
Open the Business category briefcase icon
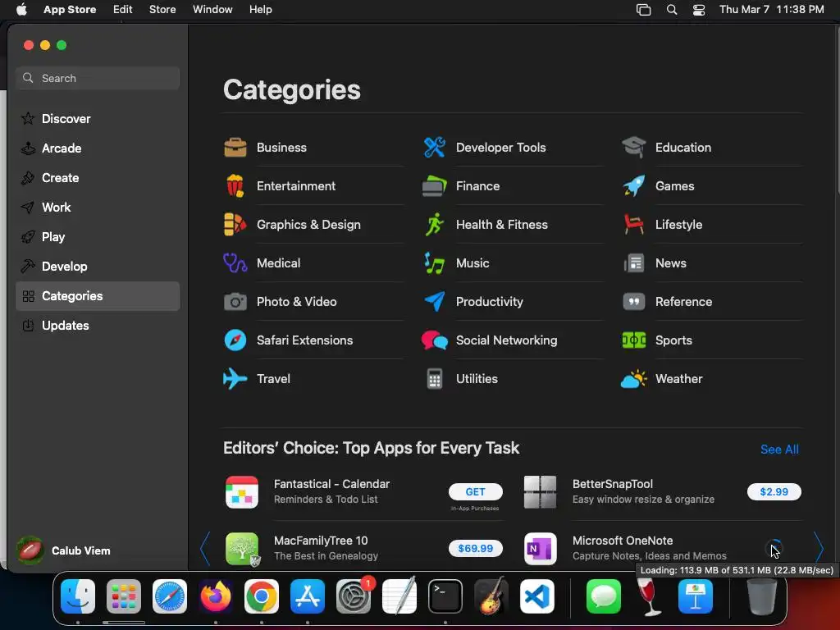pyautogui.click(x=235, y=148)
